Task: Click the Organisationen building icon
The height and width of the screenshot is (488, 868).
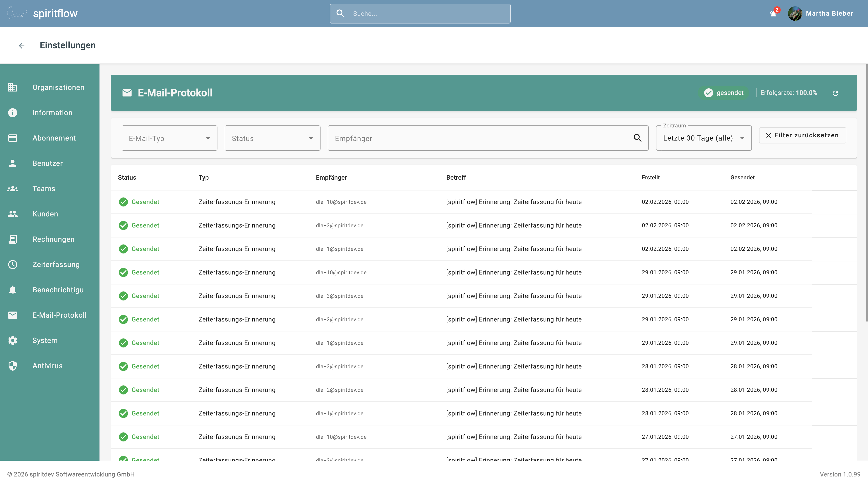Action: tap(13, 88)
